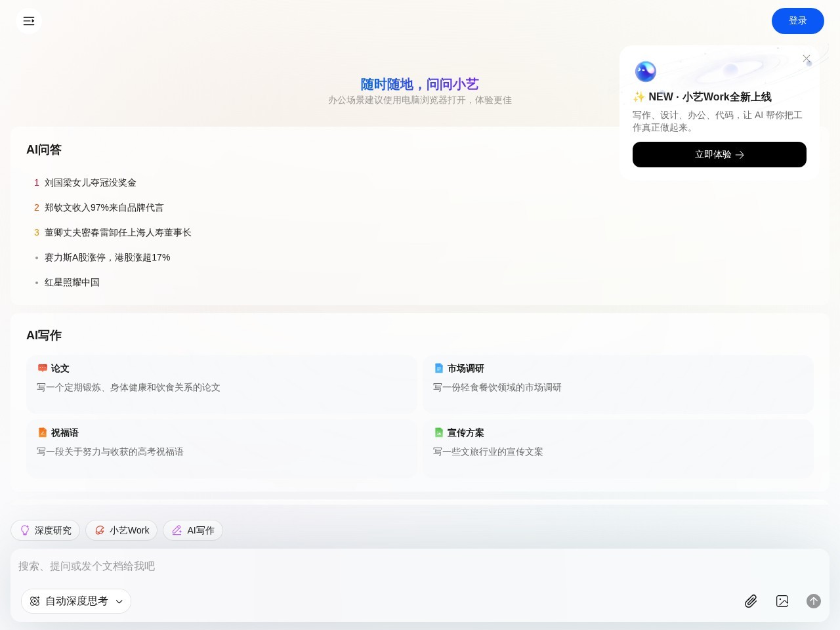Open hot topic 红星照耀中国
Viewport: 840px width, 630px height.
point(72,282)
